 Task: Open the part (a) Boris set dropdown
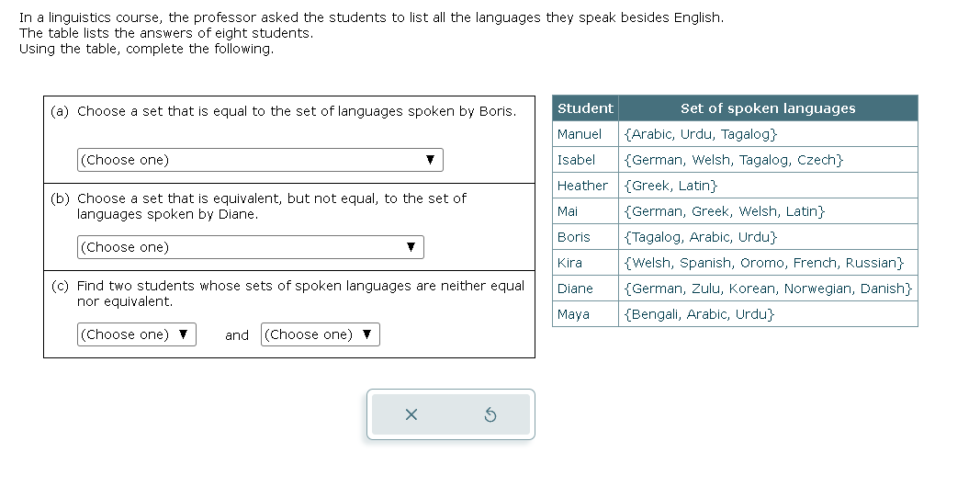coord(260,160)
